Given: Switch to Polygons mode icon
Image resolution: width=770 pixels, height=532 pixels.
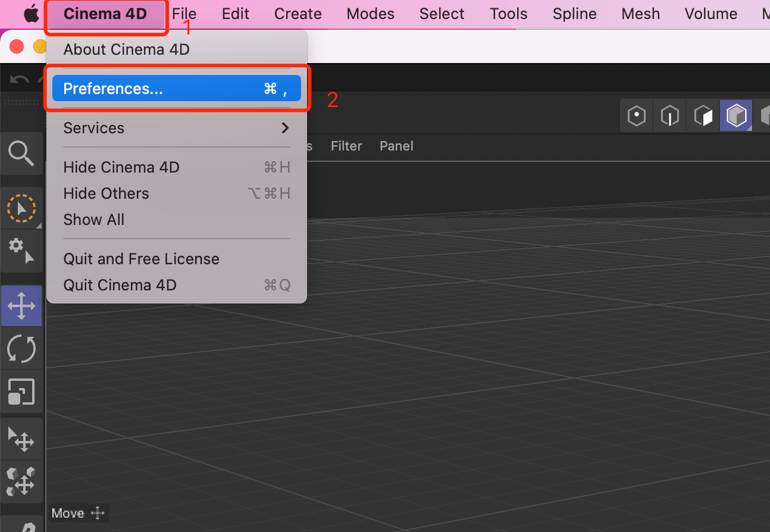Looking at the screenshot, I should click(x=703, y=115).
